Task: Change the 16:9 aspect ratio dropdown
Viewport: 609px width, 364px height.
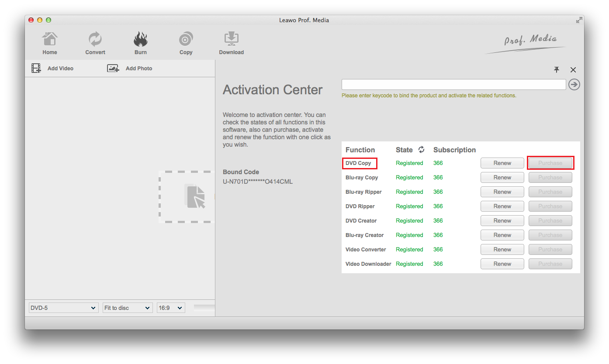Action: (171, 308)
